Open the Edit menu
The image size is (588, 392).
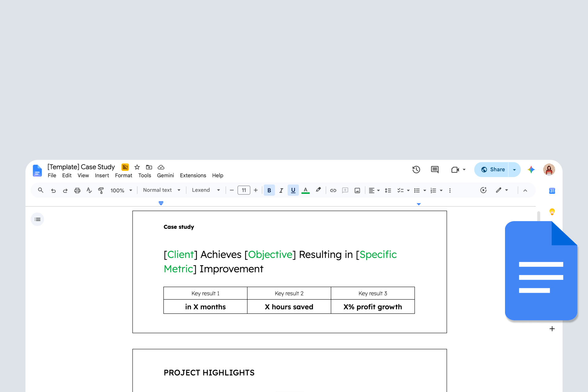[67, 175]
